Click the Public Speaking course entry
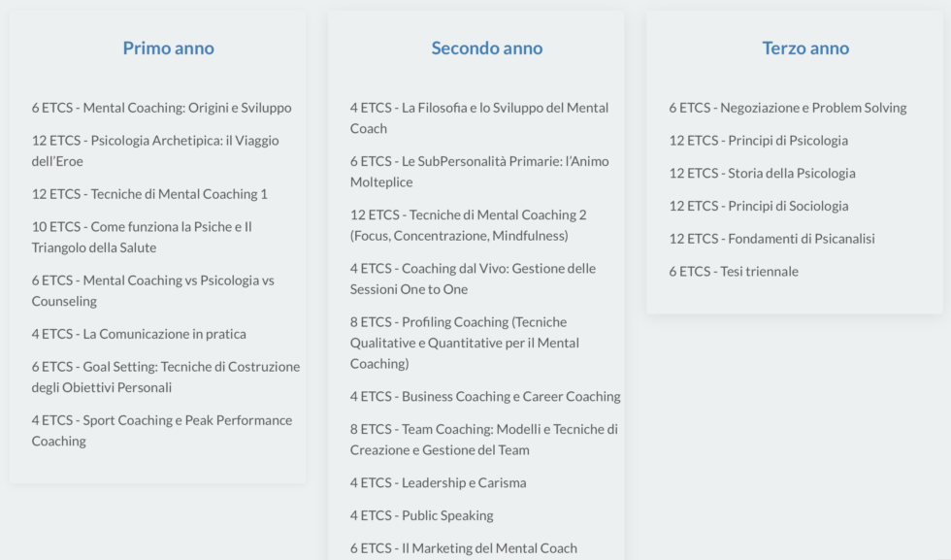The height and width of the screenshot is (560, 951). [421, 515]
